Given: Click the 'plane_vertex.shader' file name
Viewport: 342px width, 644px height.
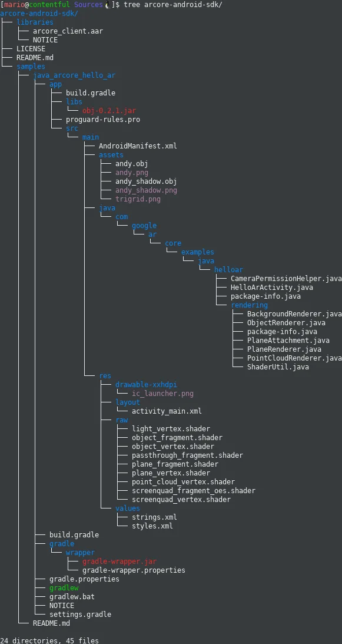Looking at the screenshot, I should (x=171, y=474).
